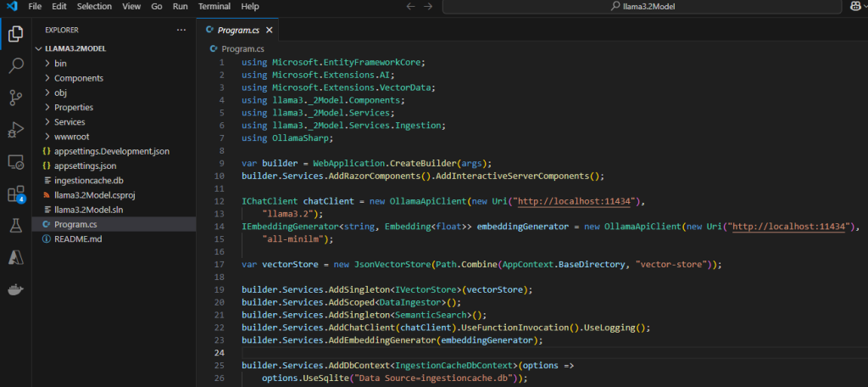Open the Go menu
This screenshot has height=387, width=868.
click(157, 7)
